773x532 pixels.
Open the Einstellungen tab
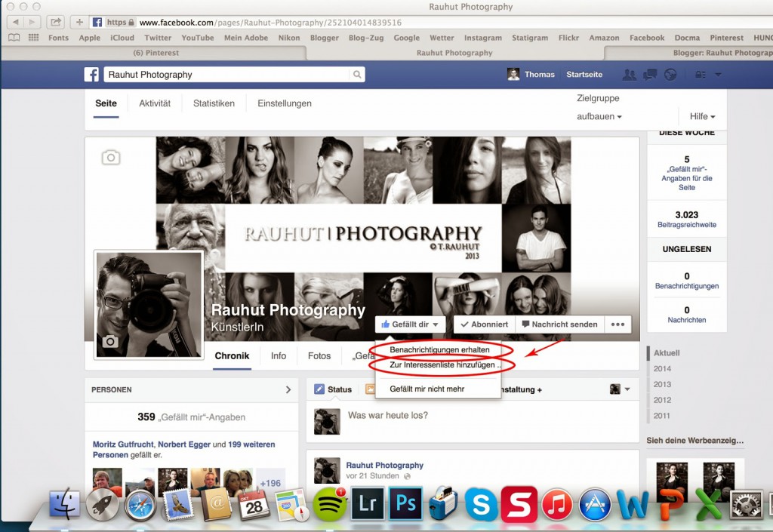pos(285,103)
